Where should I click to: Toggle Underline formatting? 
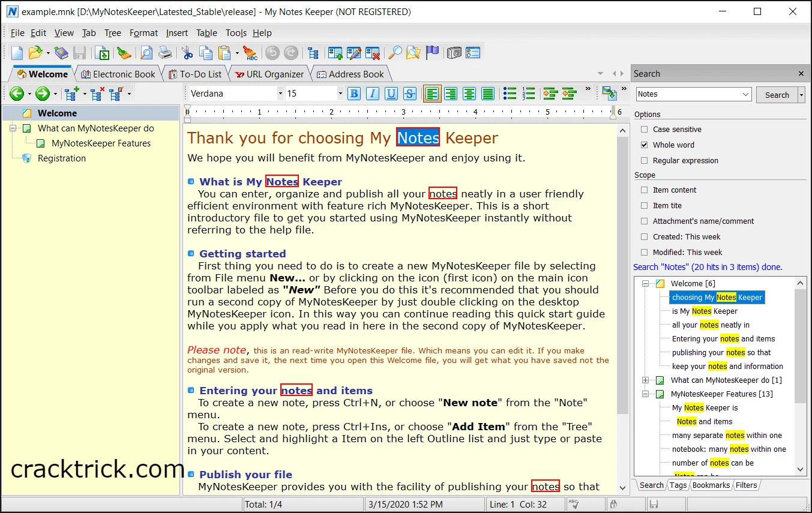click(391, 94)
